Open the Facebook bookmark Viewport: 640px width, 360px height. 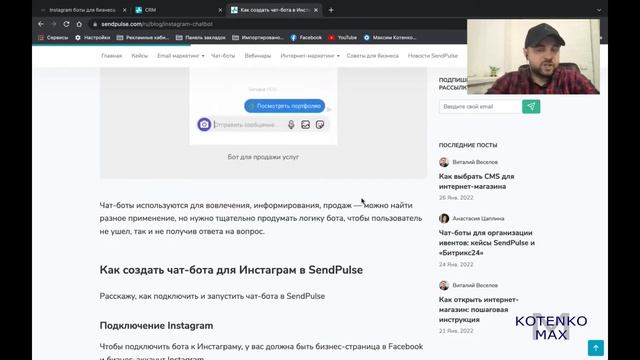pyautogui.click(x=306, y=38)
